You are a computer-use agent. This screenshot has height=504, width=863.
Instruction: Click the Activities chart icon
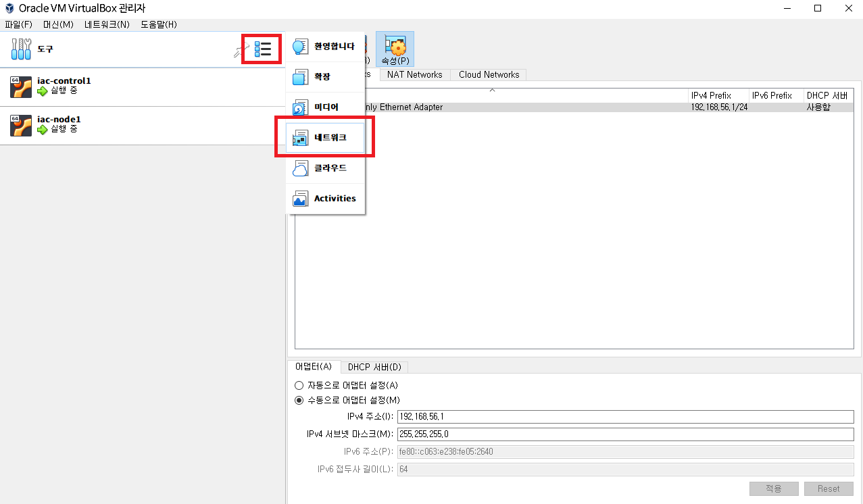[x=300, y=199]
